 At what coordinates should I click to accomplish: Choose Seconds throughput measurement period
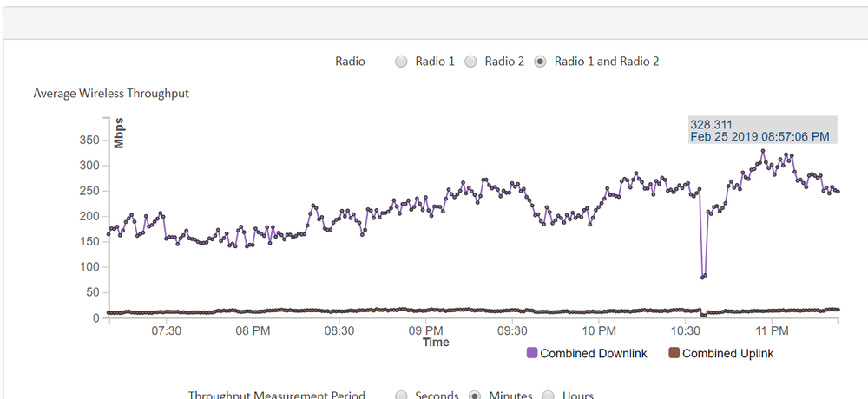pyautogui.click(x=401, y=396)
